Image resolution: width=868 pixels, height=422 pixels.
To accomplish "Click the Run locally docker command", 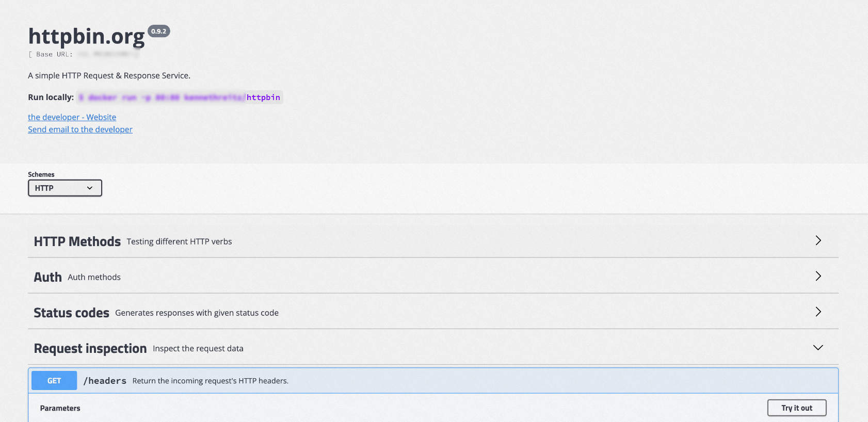I will [x=180, y=98].
